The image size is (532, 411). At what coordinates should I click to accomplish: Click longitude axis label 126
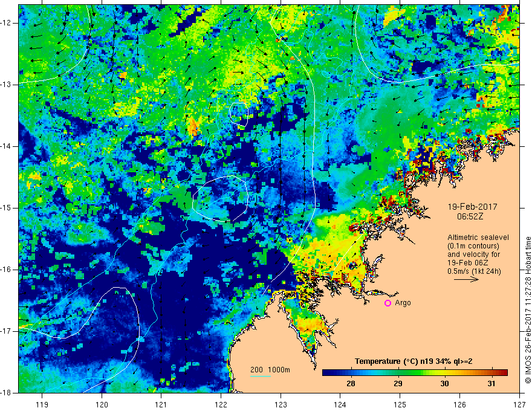459,404
